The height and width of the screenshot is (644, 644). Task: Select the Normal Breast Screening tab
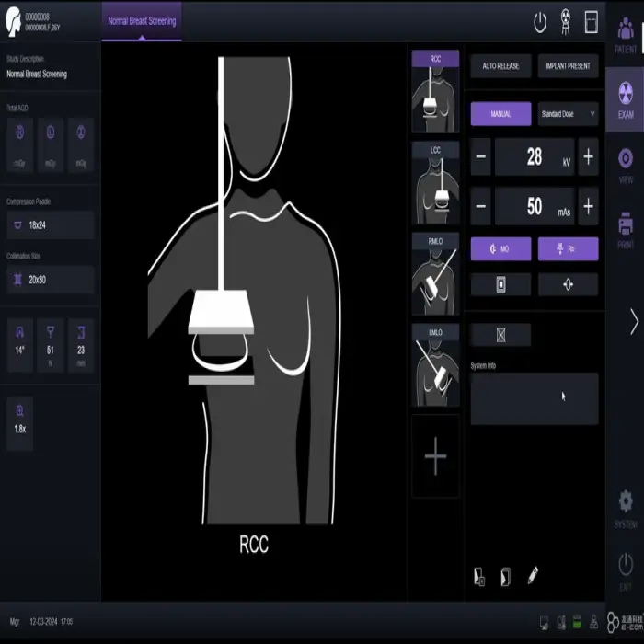coord(142,20)
